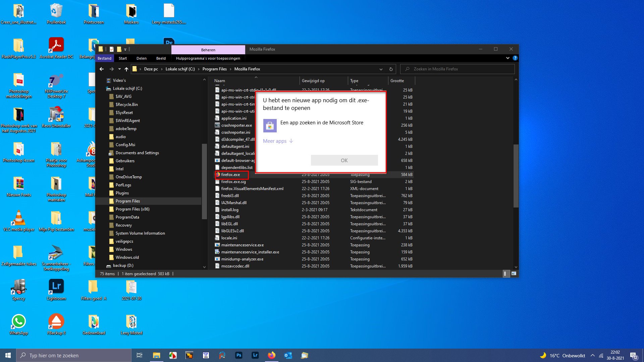Image resolution: width=644 pixels, height=362 pixels.
Task: Launch VLC media player shortcut
Action: pos(18,221)
